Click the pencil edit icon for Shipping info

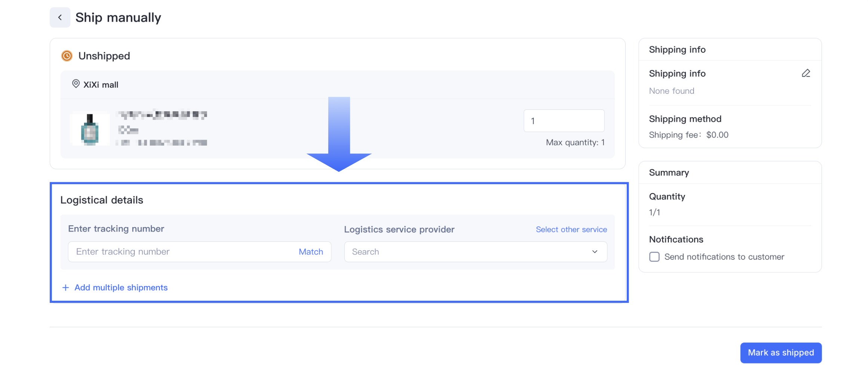pos(806,73)
